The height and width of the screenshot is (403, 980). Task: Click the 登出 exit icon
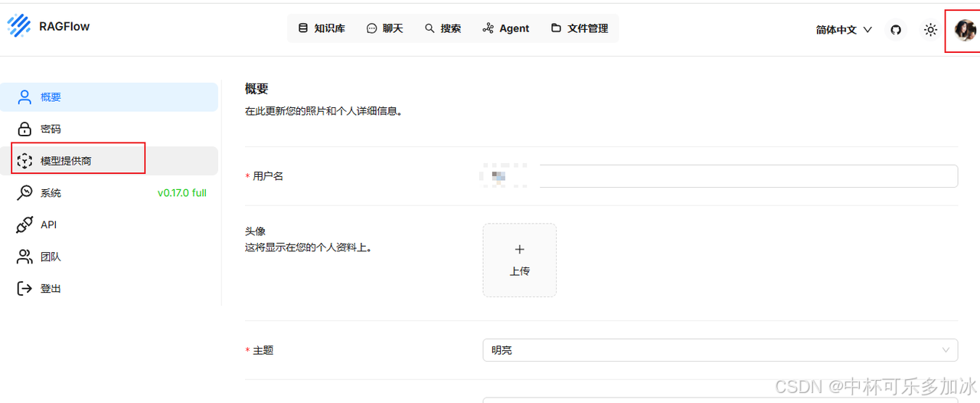25,289
